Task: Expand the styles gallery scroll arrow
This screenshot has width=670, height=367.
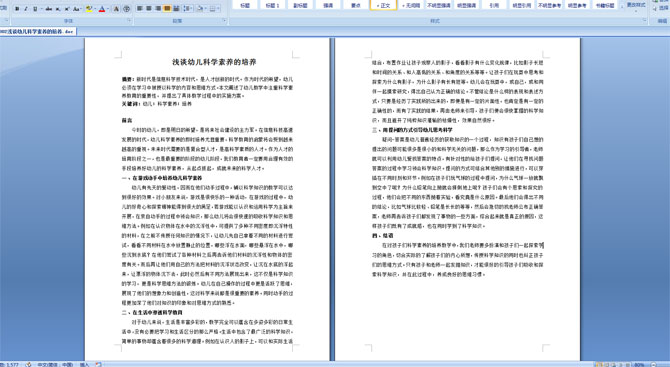Action: 622,7
